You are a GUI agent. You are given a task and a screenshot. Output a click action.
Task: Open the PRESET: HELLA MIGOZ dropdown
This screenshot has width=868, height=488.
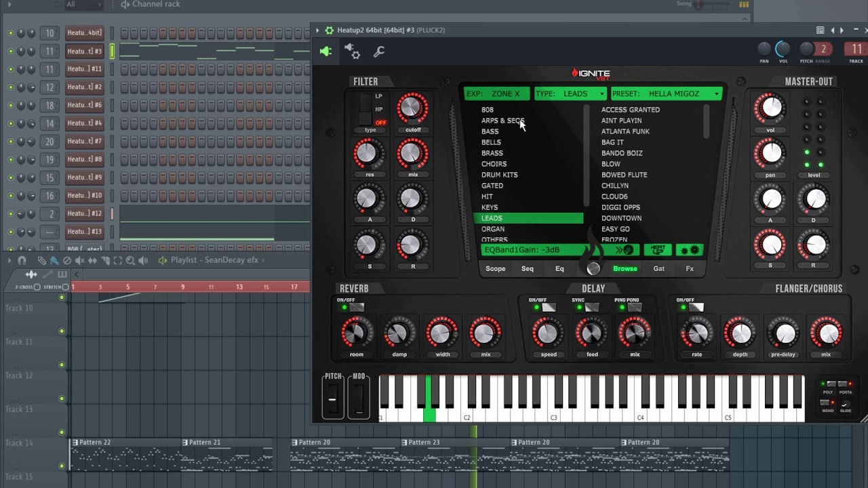(666, 94)
